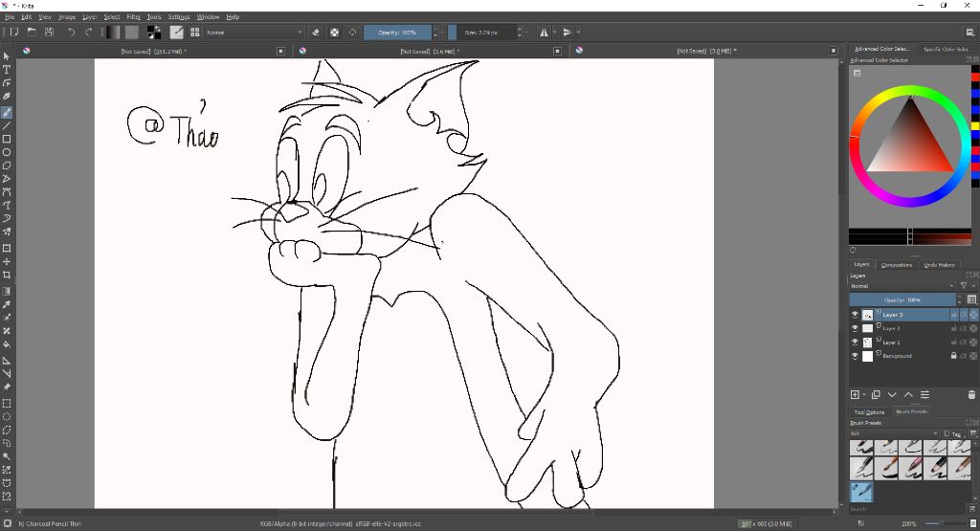This screenshot has height=531, width=980.
Task: Select the Calligraphy tool
Action: 7,97
